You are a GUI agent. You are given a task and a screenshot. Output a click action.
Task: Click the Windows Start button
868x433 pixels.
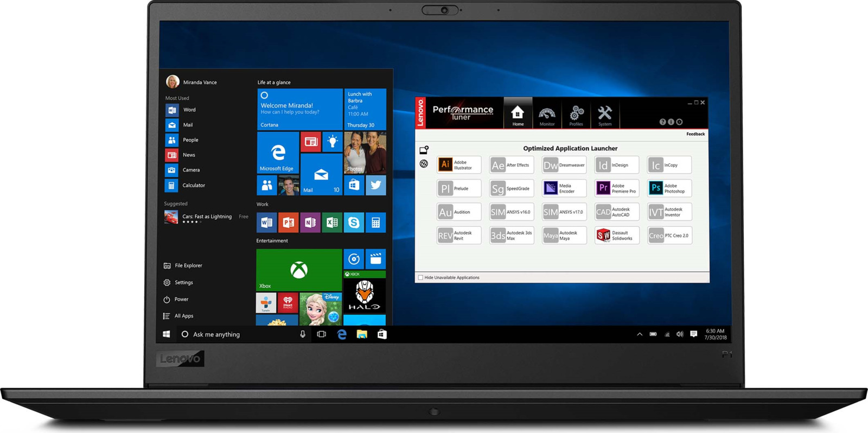coord(167,334)
